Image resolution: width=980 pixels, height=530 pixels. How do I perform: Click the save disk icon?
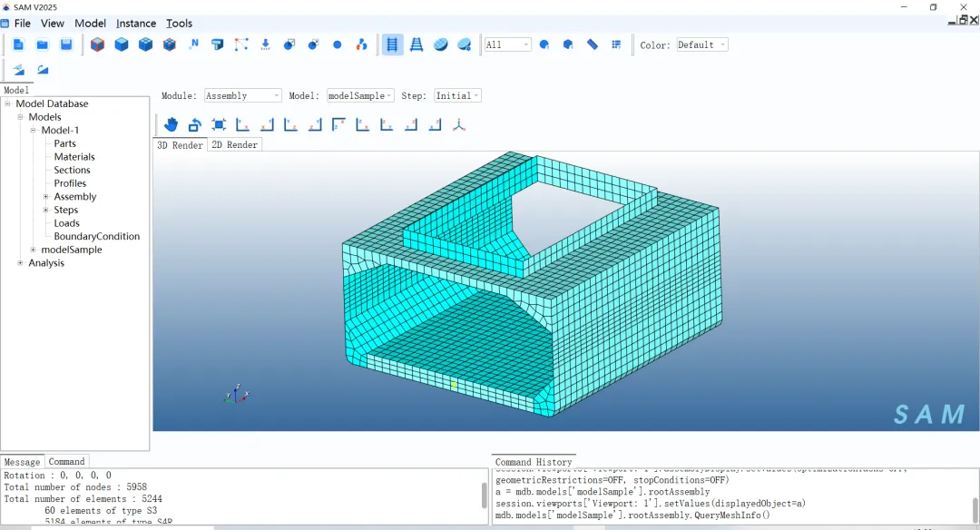coord(66,44)
